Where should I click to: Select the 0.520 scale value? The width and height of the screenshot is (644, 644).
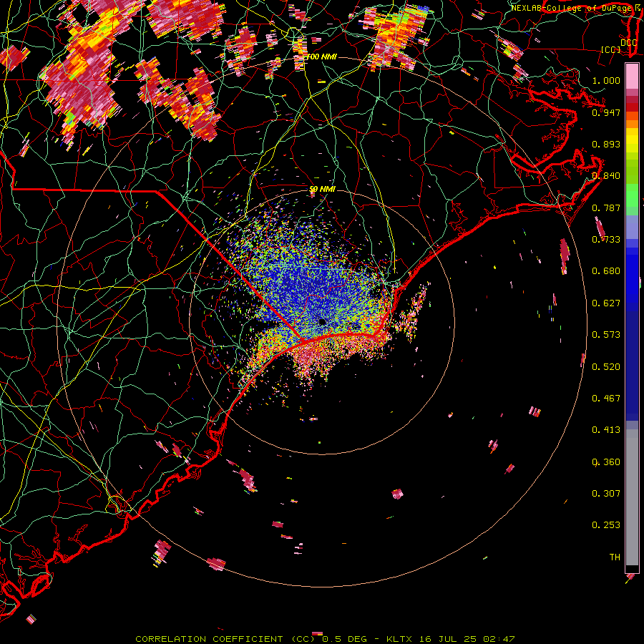coord(606,367)
